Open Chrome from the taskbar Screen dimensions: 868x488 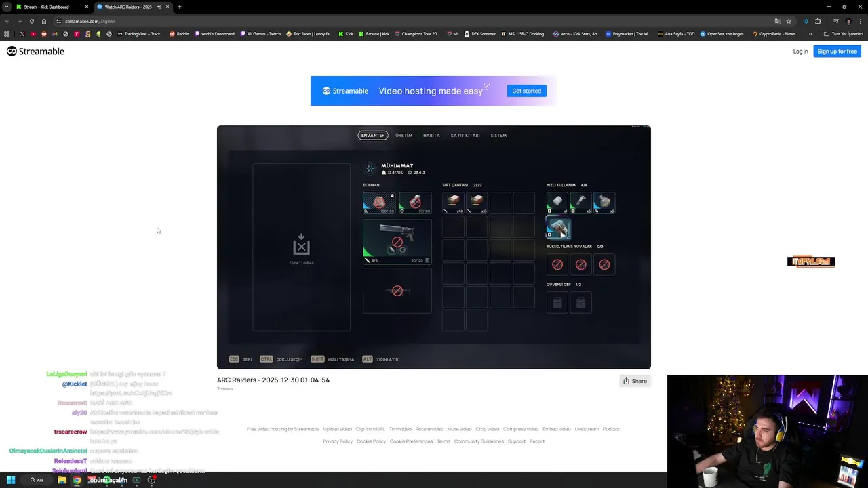[x=77, y=480]
